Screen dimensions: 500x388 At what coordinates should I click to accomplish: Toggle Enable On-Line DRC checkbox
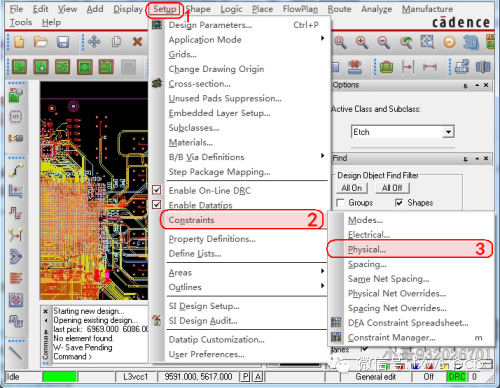point(157,190)
